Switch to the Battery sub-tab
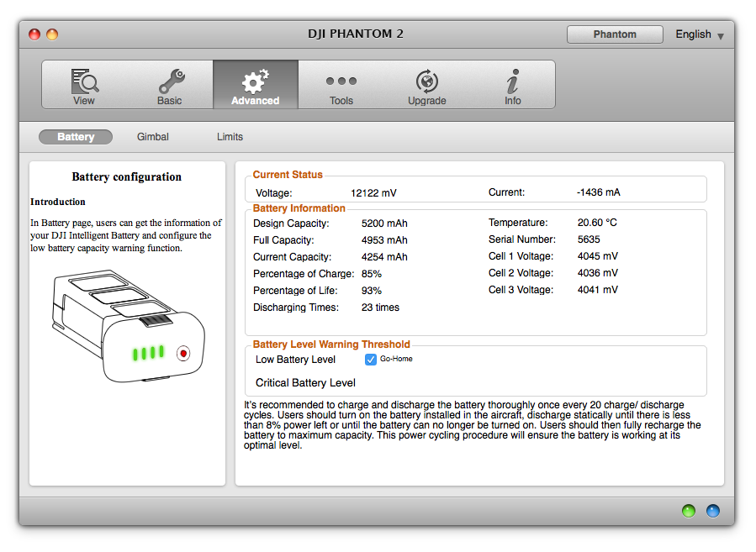Viewport: 756px width, 552px height. pyautogui.click(x=76, y=137)
